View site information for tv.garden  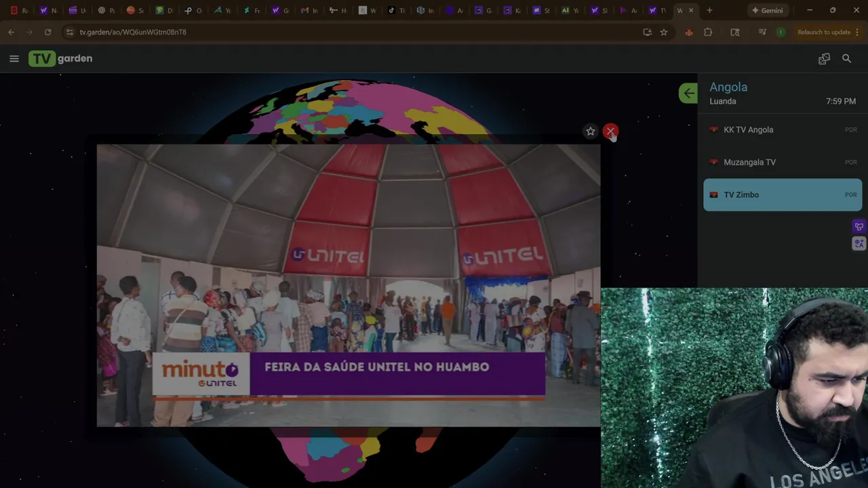[69, 32]
